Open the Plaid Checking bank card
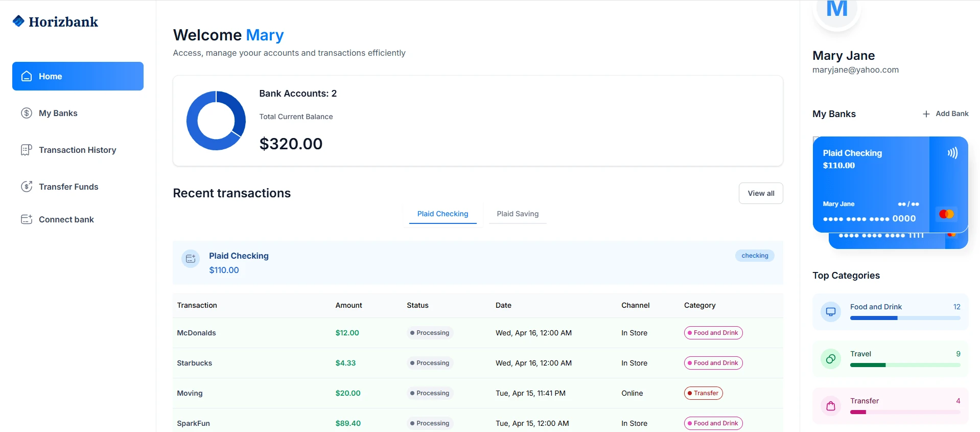Viewport: 980px width, 432px height. [871, 184]
